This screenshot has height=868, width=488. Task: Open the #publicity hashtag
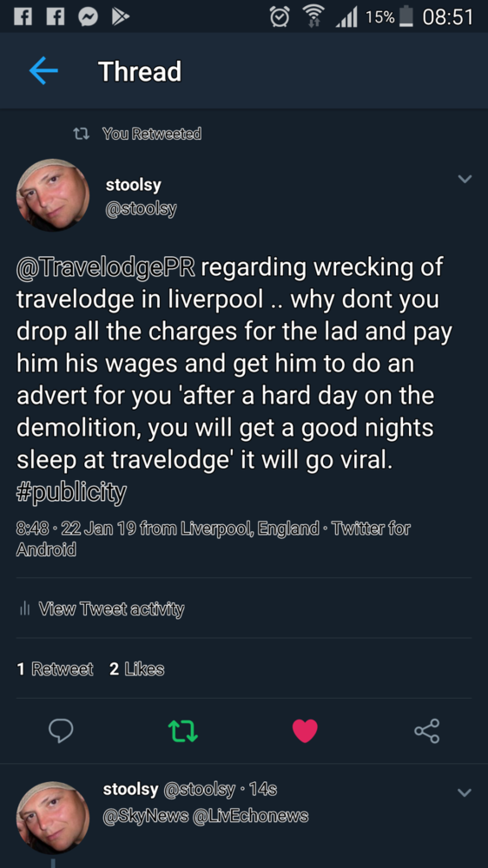[x=71, y=492]
